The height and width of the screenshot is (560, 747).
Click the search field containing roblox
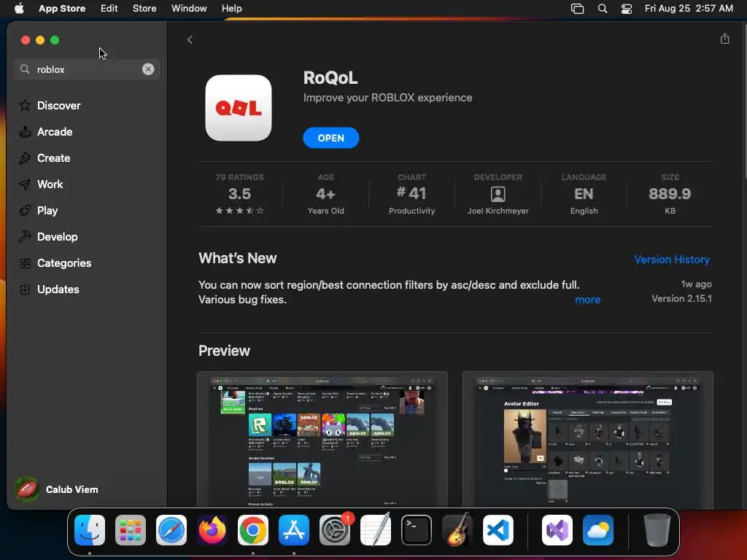(87, 69)
